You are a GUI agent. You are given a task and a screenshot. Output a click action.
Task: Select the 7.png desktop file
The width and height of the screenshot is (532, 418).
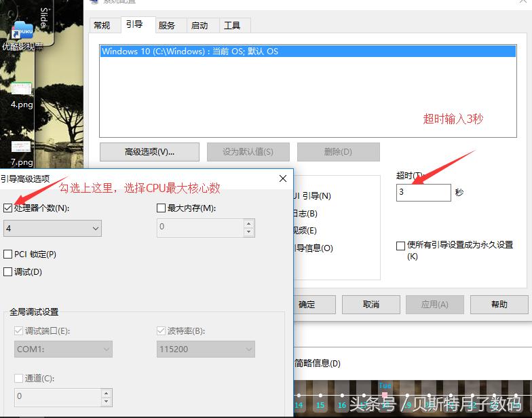(x=22, y=153)
